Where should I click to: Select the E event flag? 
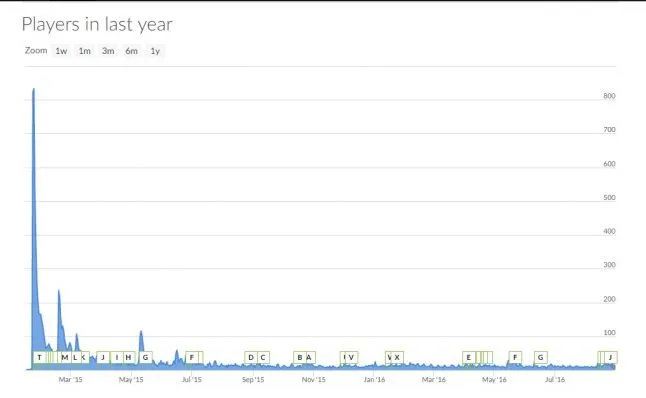469,357
